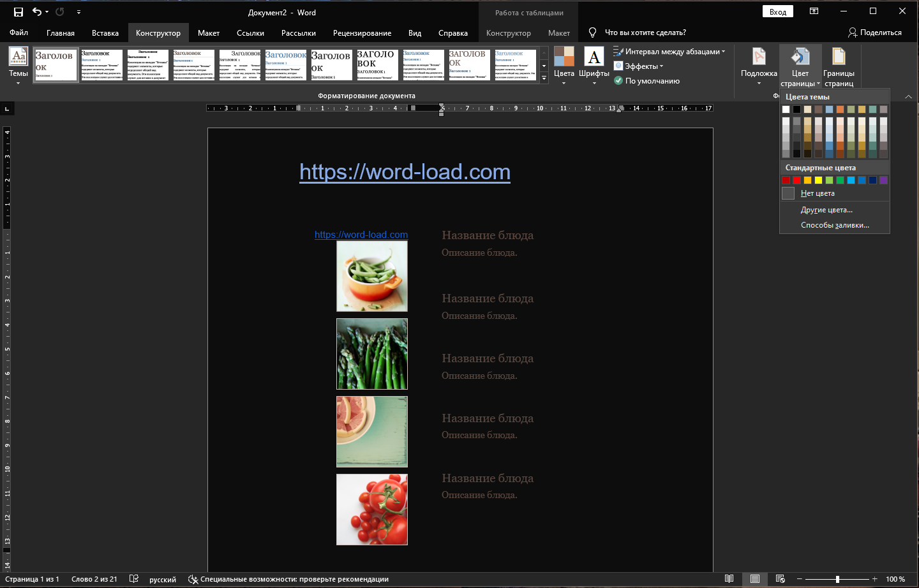Viewport: 919px width, 588px height.
Task: Click the Save icon in the title bar
Action: pos(18,12)
